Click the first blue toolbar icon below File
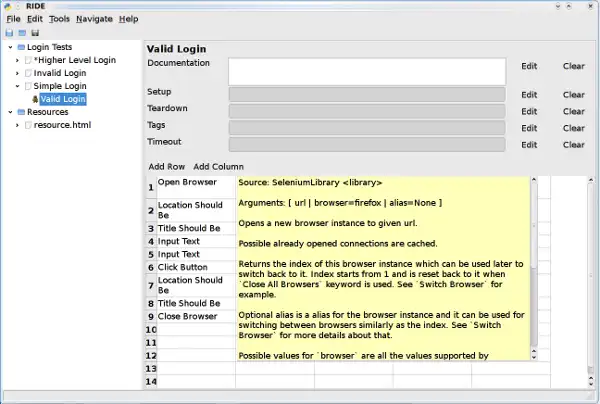This screenshot has height=404, width=600. [9, 33]
